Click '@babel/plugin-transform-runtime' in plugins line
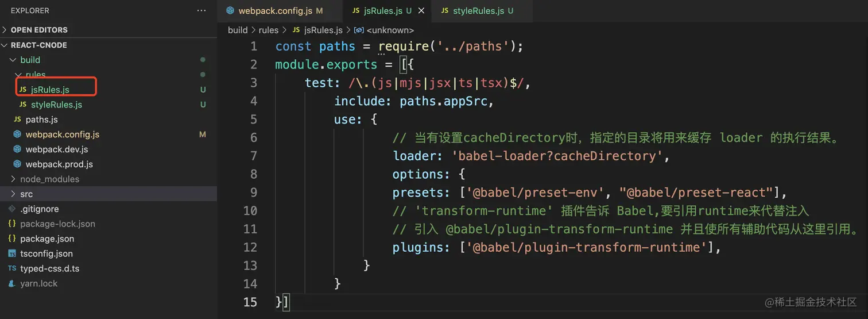The height and width of the screenshot is (319, 868). pyautogui.click(x=587, y=248)
